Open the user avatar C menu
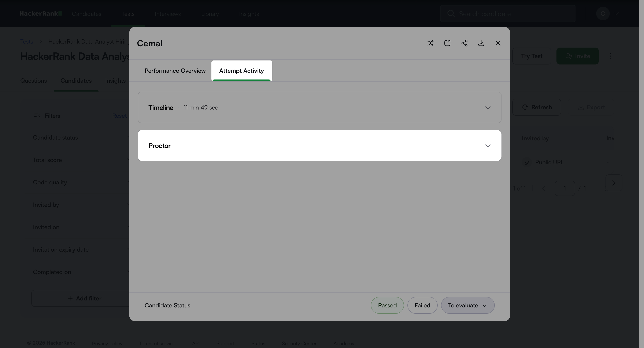Screen dimensions: 644x348 pyautogui.click(x=603, y=14)
